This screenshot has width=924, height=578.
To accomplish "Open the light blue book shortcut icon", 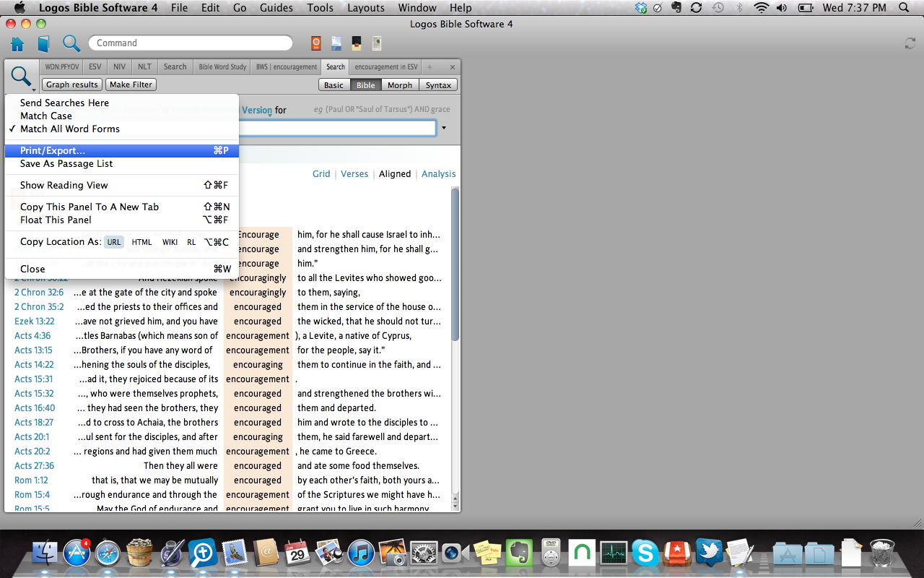I will point(336,43).
